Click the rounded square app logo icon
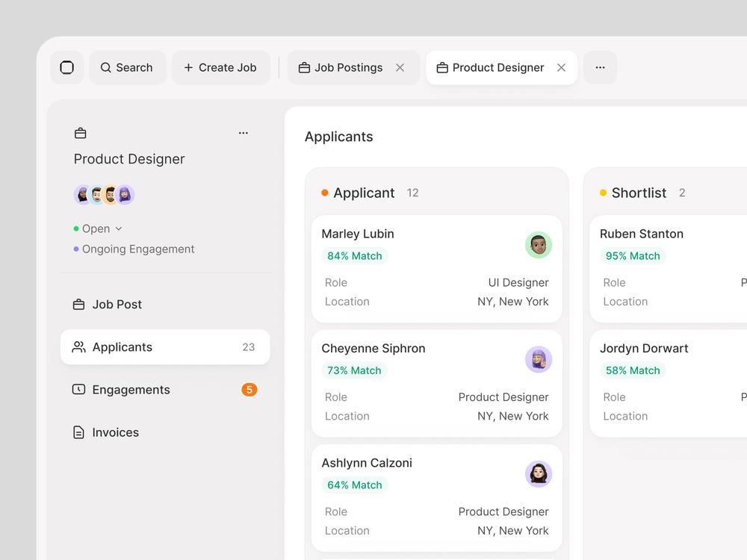747x560 pixels. (67, 68)
